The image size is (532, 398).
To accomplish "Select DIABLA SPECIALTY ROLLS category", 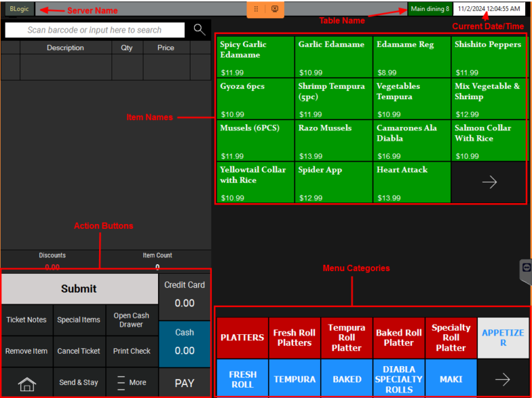I will (399, 379).
